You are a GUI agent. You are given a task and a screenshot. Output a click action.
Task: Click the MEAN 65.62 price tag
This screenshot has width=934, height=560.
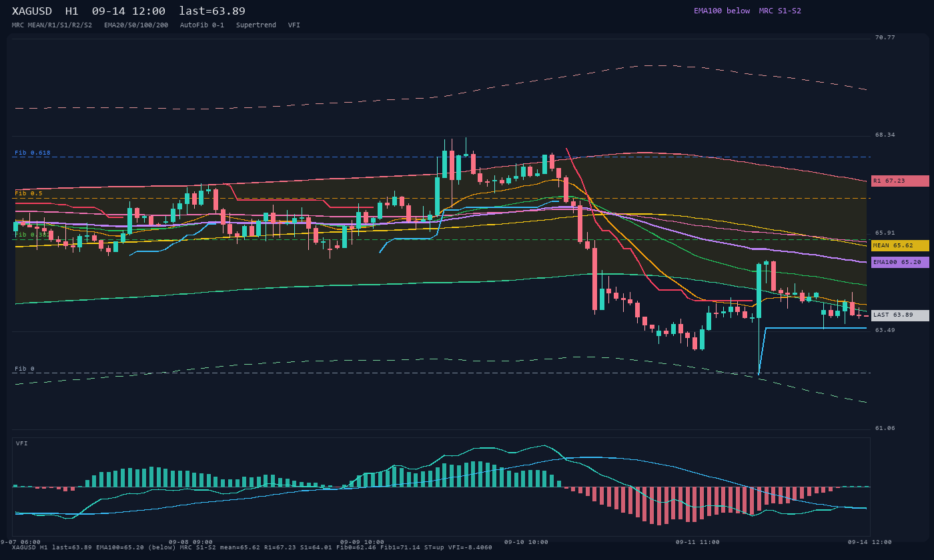tap(900, 245)
